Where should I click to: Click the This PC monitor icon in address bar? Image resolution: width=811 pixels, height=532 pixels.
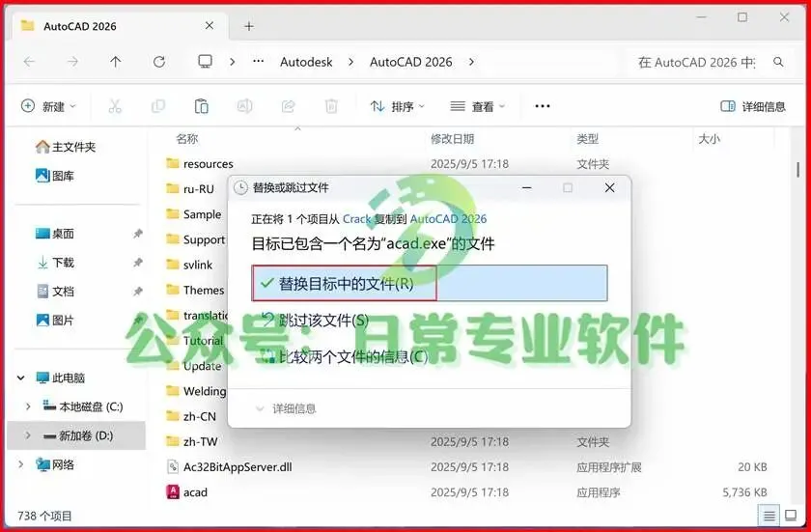click(x=206, y=62)
